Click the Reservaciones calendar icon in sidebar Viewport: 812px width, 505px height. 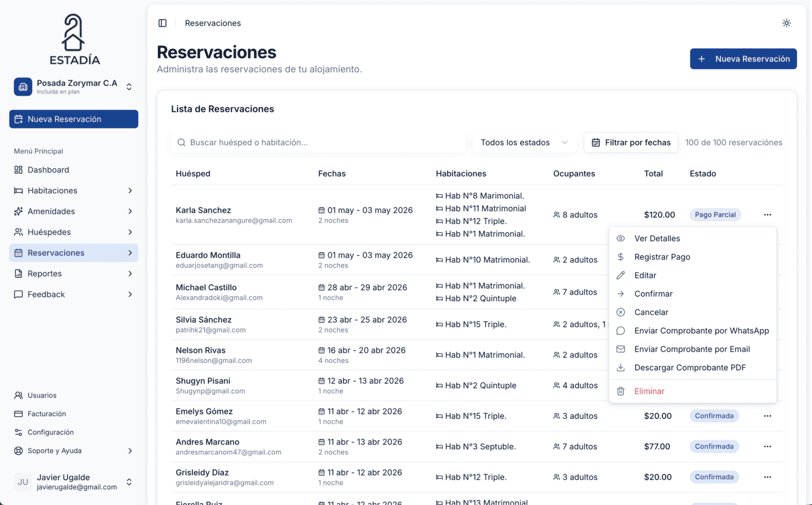point(18,252)
